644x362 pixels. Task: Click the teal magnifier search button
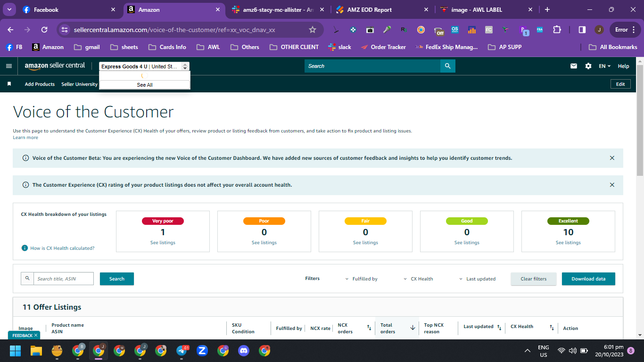[448, 66]
